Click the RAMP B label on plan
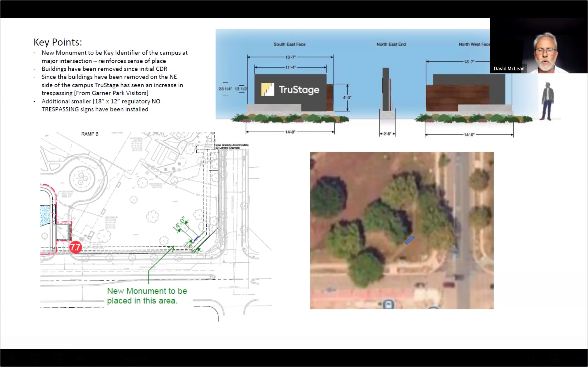This screenshot has width=588, height=367. 90,134
